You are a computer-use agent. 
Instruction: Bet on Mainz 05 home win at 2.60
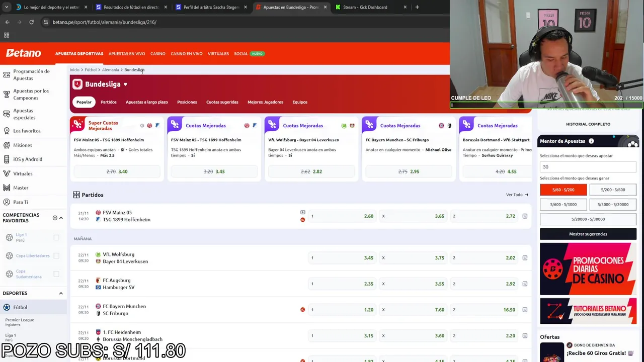pos(342,216)
